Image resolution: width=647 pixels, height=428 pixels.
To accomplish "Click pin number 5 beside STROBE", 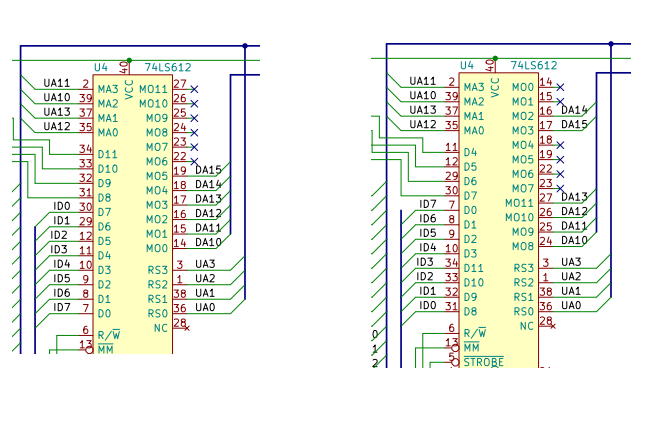I will [451, 356].
